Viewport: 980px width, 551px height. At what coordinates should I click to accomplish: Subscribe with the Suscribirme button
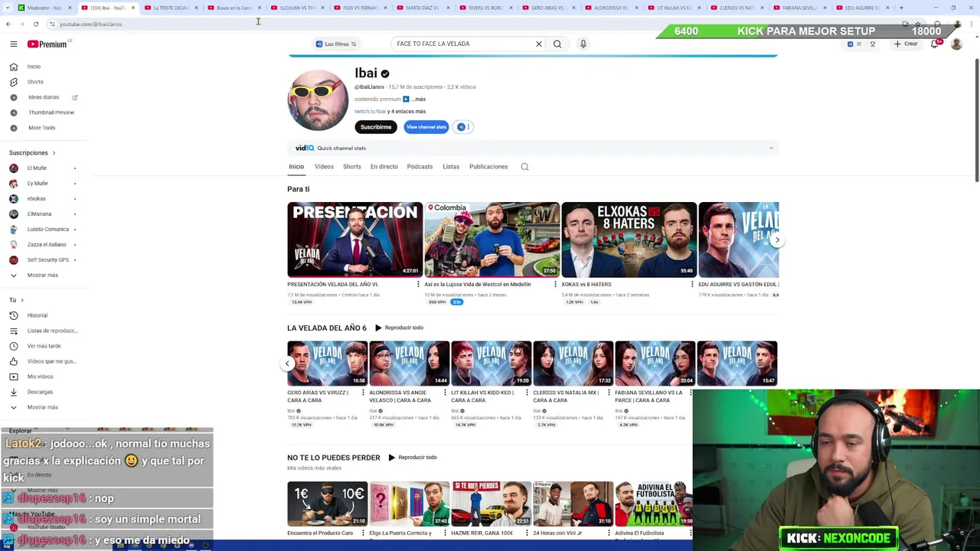[376, 127]
